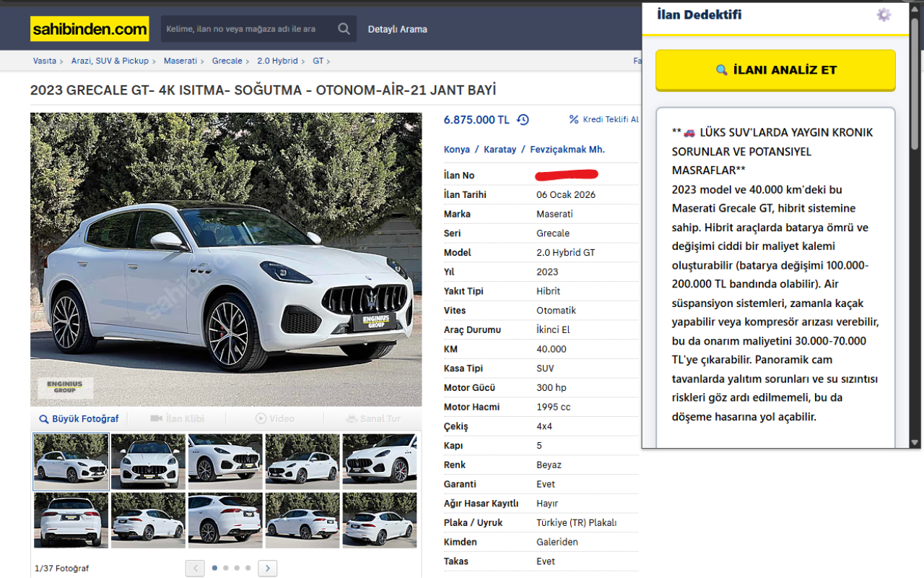
Task: Open the Konya location link
Action: click(457, 150)
